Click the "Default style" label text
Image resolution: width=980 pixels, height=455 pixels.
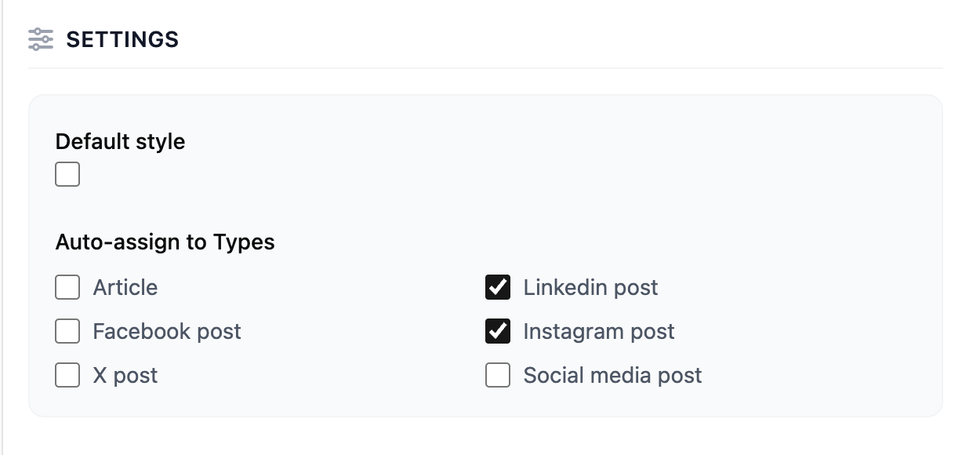click(120, 142)
